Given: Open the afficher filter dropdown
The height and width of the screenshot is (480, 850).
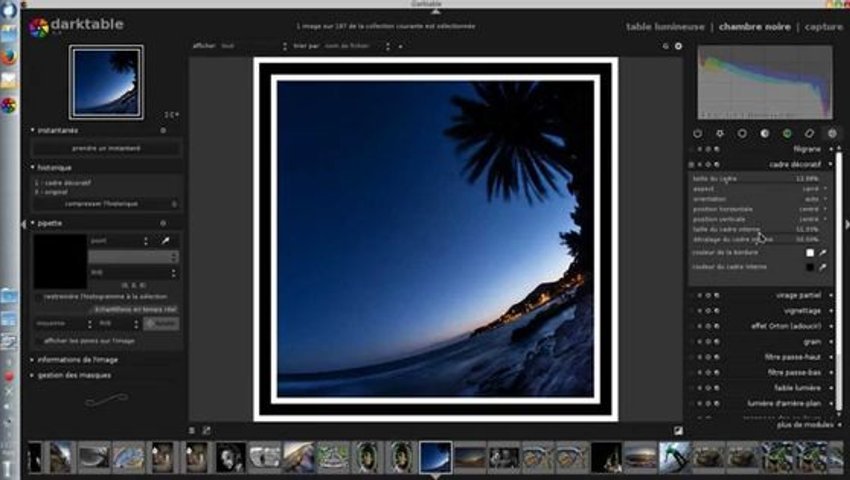Looking at the screenshot, I should pos(253,47).
